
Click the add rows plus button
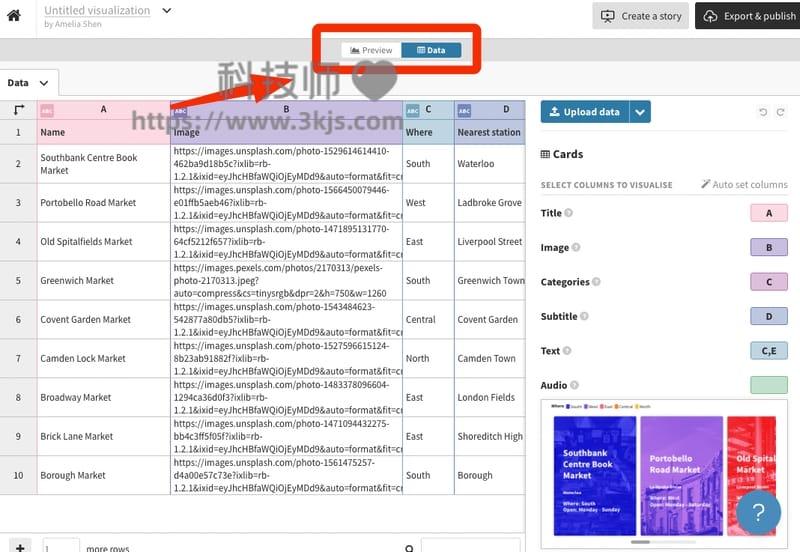(x=20, y=547)
